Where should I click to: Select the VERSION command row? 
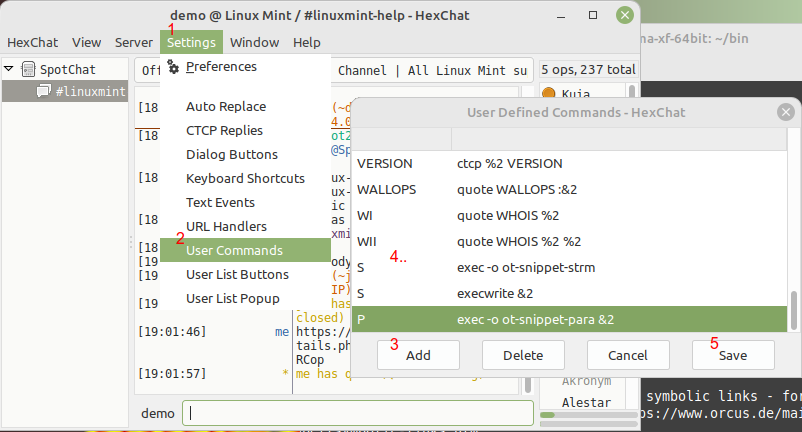tap(569, 164)
